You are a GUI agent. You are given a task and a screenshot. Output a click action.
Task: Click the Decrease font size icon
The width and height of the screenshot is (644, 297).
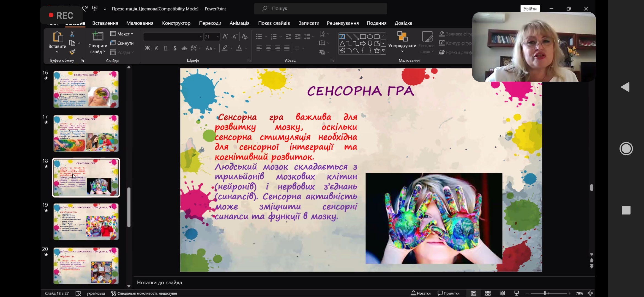(x=235, y=36)
